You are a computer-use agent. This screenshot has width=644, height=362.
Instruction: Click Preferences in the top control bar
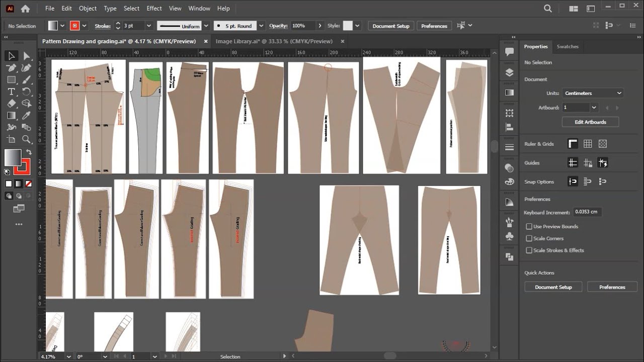[434, 26]
